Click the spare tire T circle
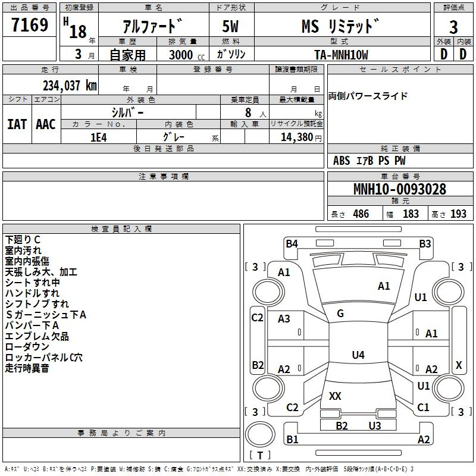Viewport: 476px width, 476px height. (260, 434)
